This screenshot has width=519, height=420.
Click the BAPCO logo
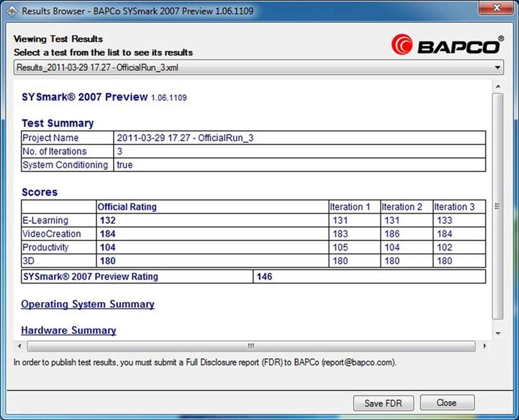coord(447,45)
